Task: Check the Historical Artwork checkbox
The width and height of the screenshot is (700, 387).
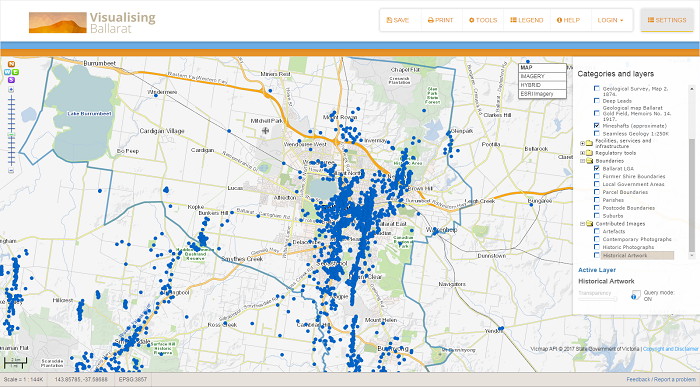Action: (x=597, y=255)
